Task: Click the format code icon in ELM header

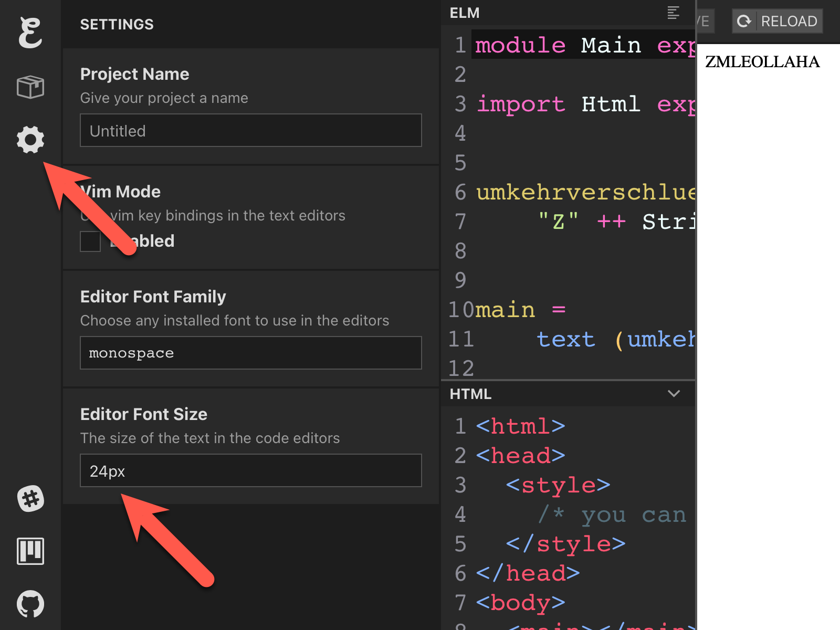Action: (x=673, y=13)
